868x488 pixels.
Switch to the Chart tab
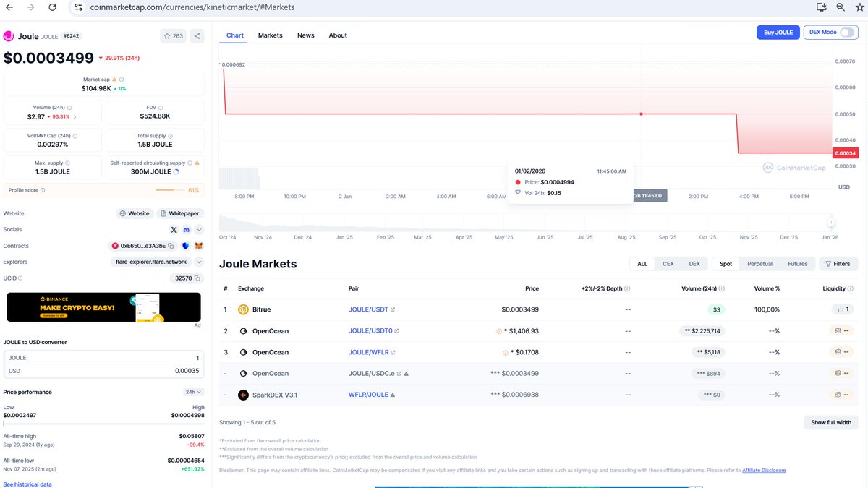(235, 35)
